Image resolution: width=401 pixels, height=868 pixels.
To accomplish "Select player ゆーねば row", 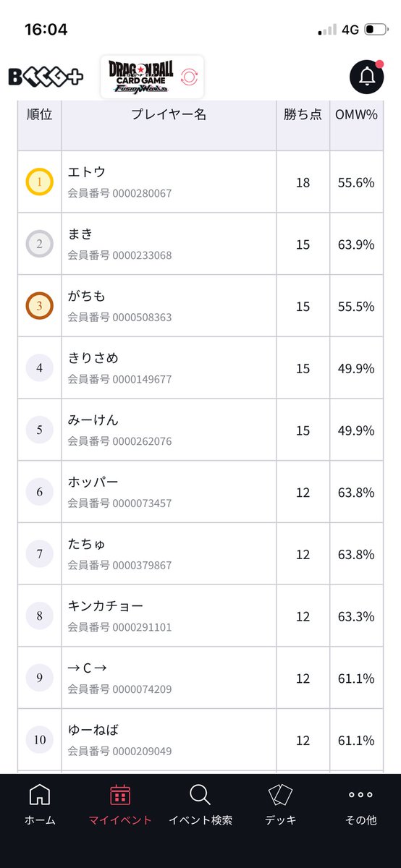I will coord(200,739).
